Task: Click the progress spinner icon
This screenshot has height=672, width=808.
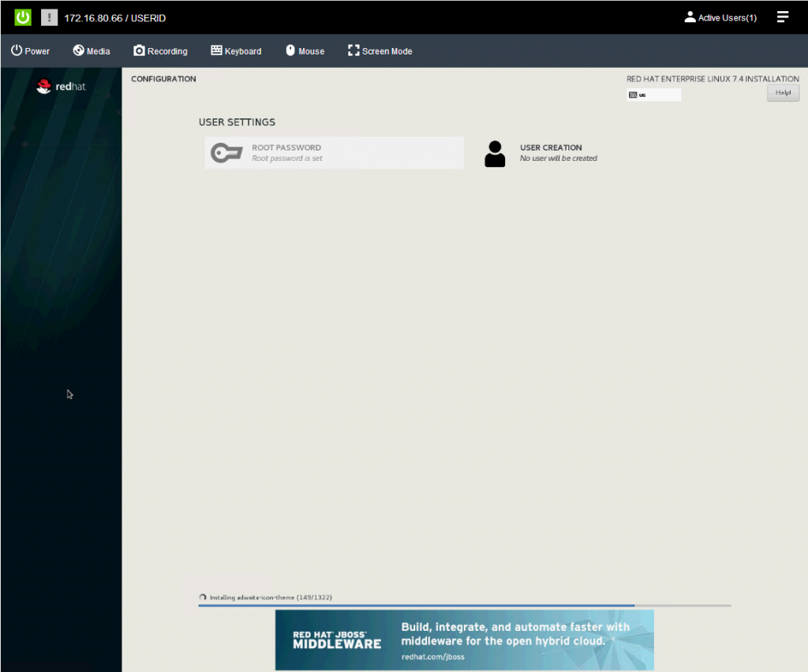Action: coord(203,597)
